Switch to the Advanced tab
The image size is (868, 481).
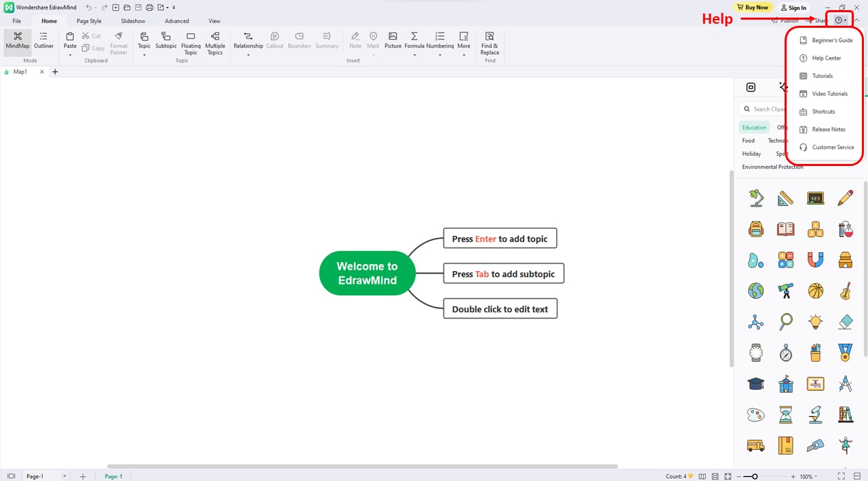177,21
